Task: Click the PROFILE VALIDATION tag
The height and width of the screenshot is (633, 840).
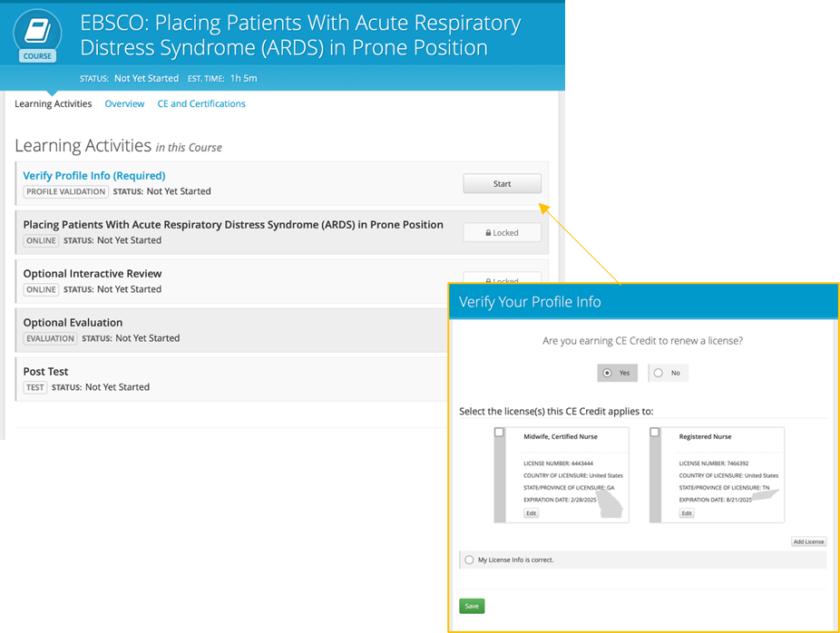Action: click(x=66, y=191)
